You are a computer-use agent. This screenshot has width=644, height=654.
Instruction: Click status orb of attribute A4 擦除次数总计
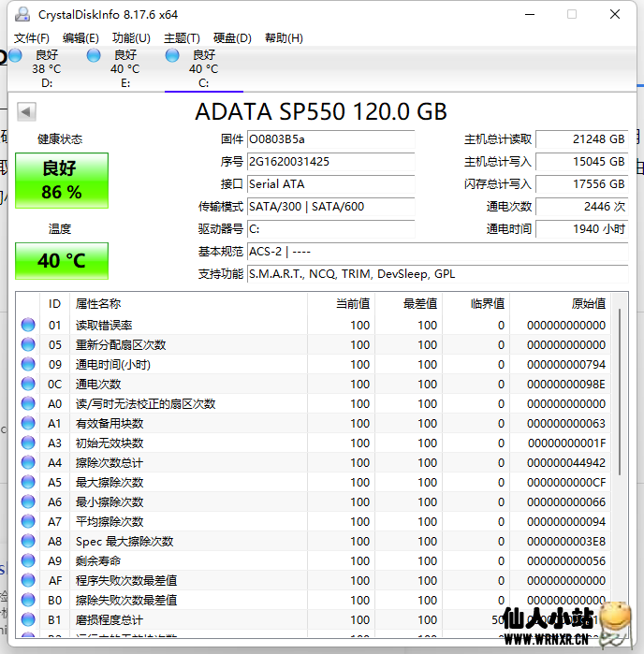coord(28,462)
